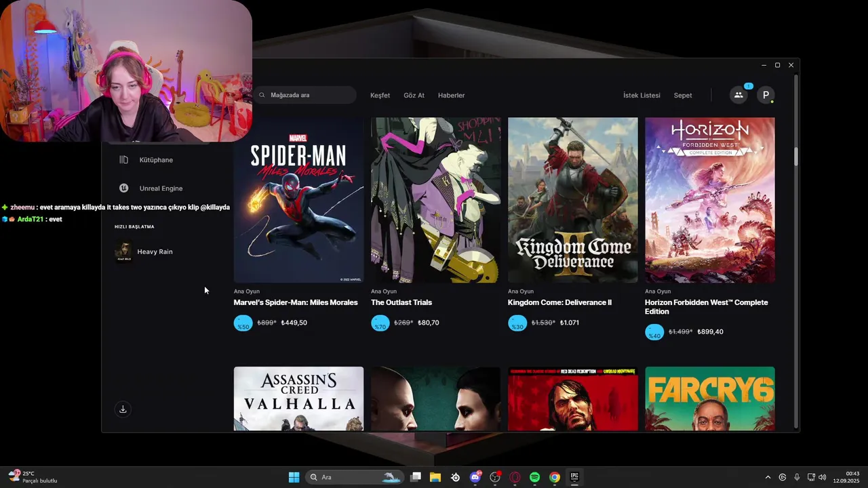
Task: Open Marvel's Spider-Man: Miles Morales title
Action: click(296, 302)
